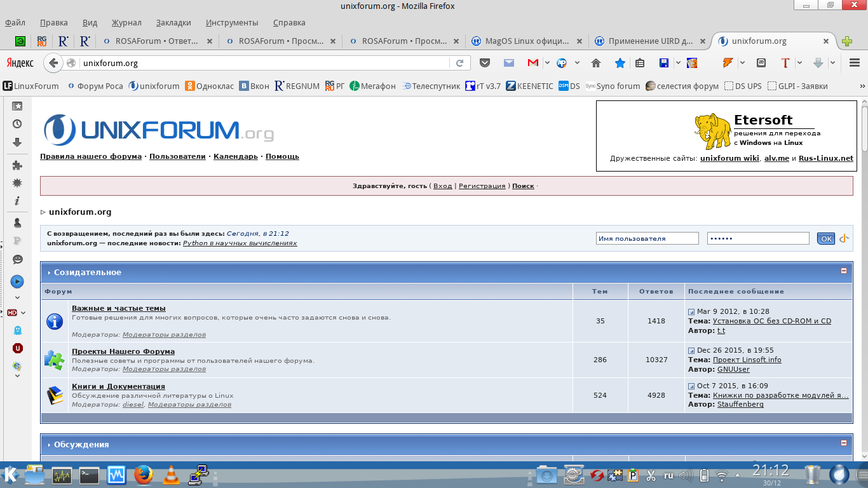Open the Мегафон bookmark
Screen dimensions: 868x488
click(x=372, y=86)
